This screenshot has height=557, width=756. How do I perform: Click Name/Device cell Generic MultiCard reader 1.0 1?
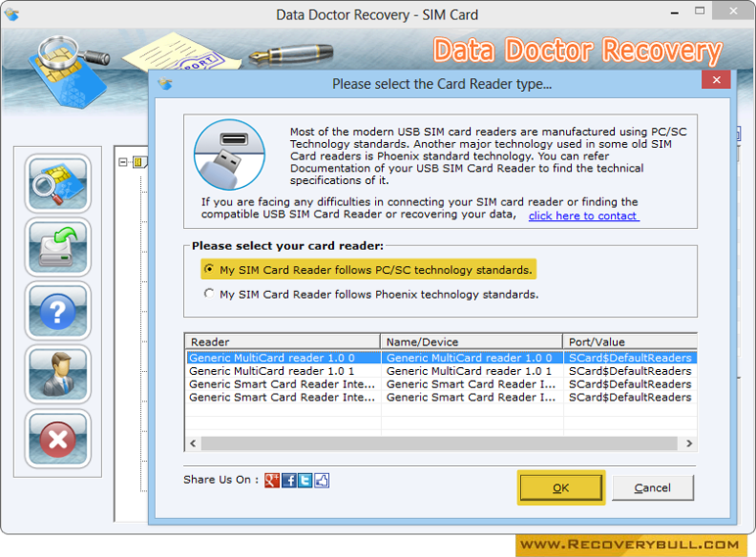click(472, 371)
